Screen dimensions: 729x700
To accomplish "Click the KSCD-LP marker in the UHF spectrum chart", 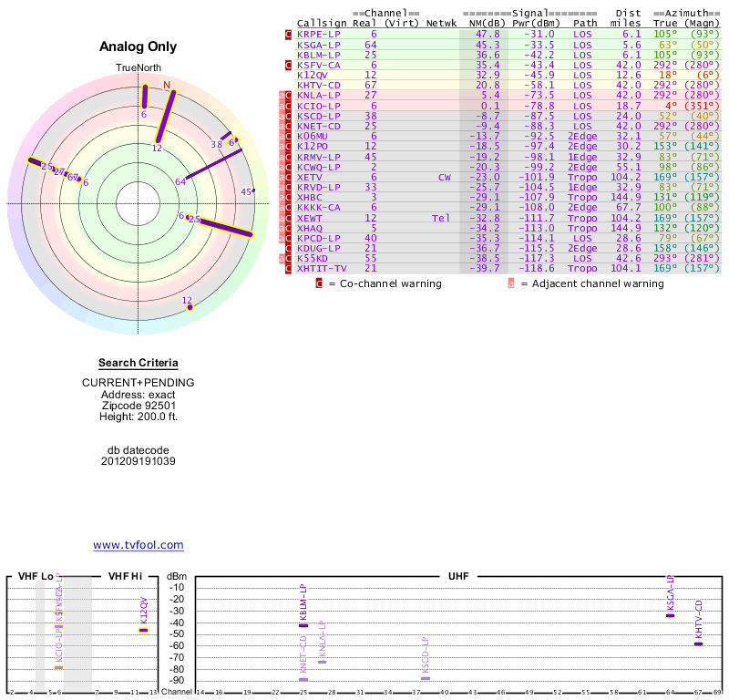I will tap(426, 679).
